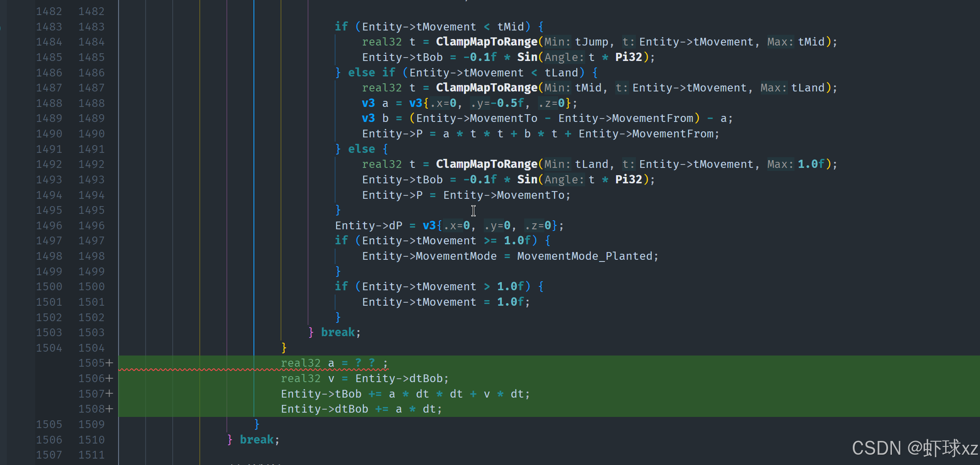Viewport: 980px width, 465px height.
Task: Click the Pi32 constant on line 1485
Action: (628, 57)
